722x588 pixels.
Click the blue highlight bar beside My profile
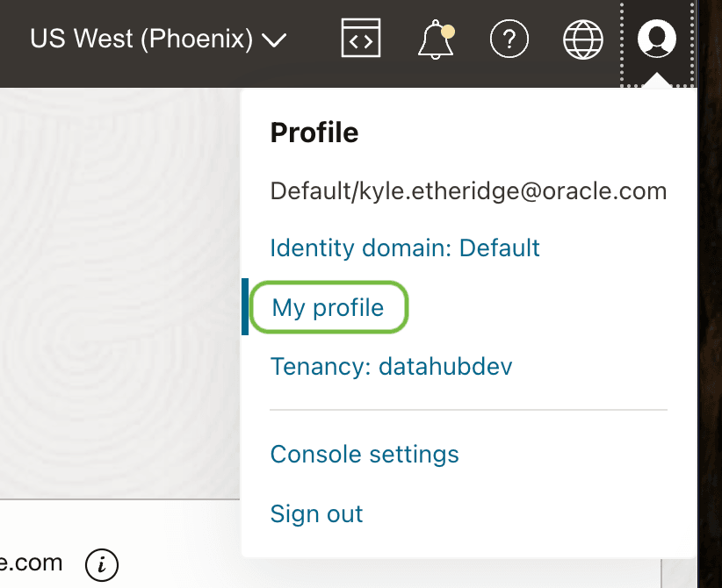[x=245, y=307]
